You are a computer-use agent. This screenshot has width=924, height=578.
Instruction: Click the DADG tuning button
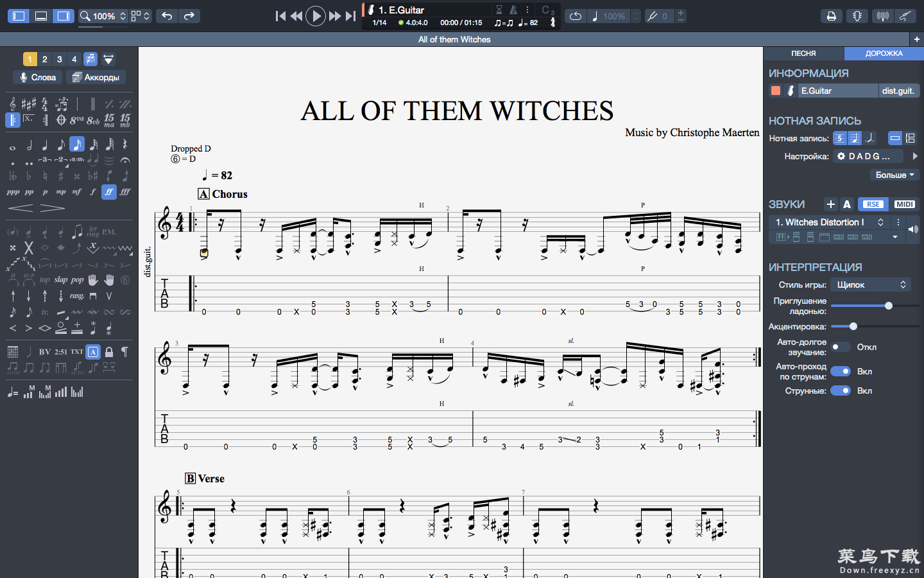click(868, 156)
